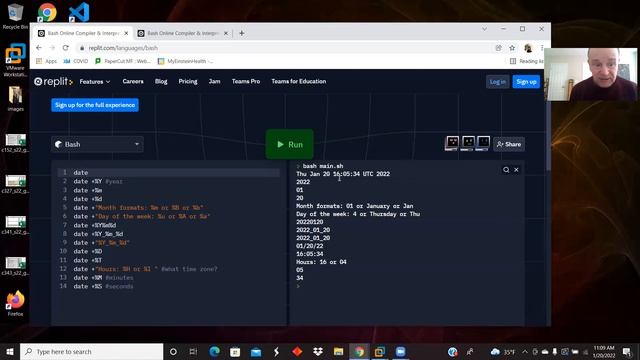The height and width of the screenshot is (360, 640).
Task: Open the Jam menu item
Action: click(x=214, y=81)
